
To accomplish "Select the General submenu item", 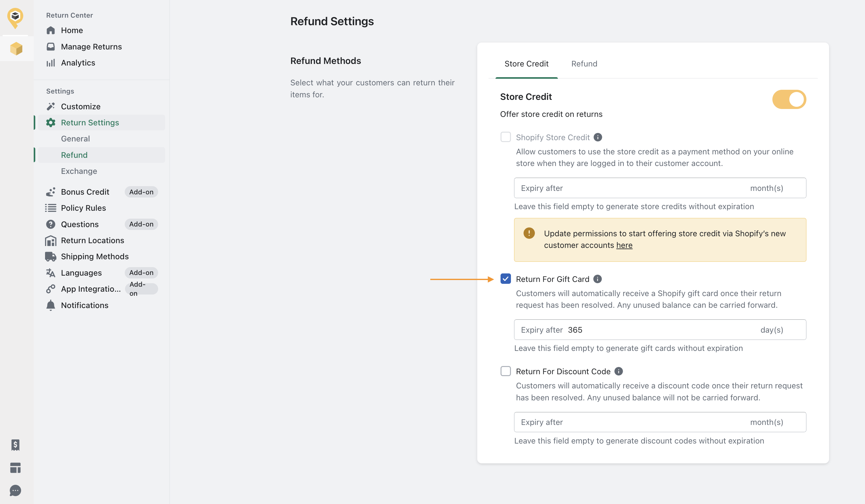I will (x=75, y=138).
